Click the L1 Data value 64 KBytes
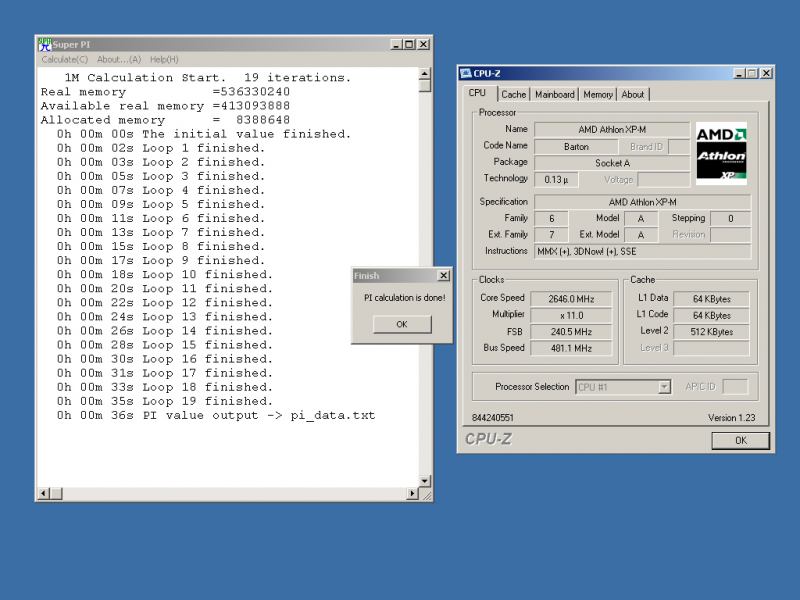This screenshot has height=600, width=800. coord(711,299)
